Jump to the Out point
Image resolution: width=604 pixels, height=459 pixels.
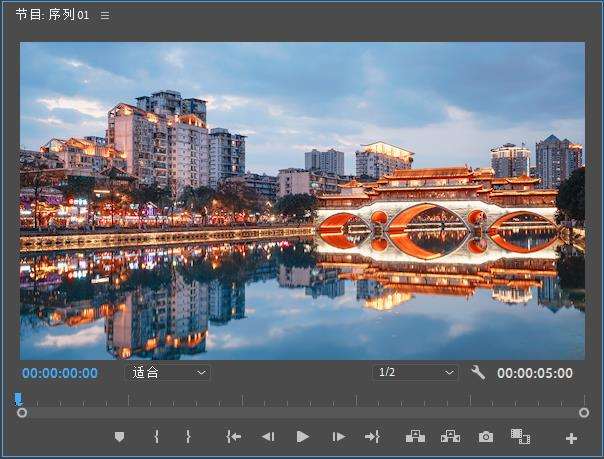tap(372, 437)
